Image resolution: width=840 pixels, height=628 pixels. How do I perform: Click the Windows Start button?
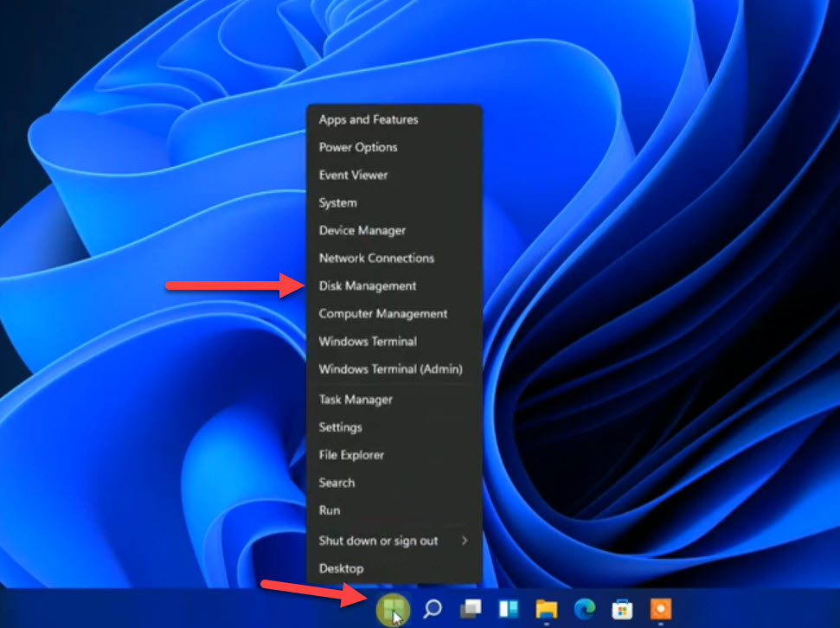click(x=393, y=609)
